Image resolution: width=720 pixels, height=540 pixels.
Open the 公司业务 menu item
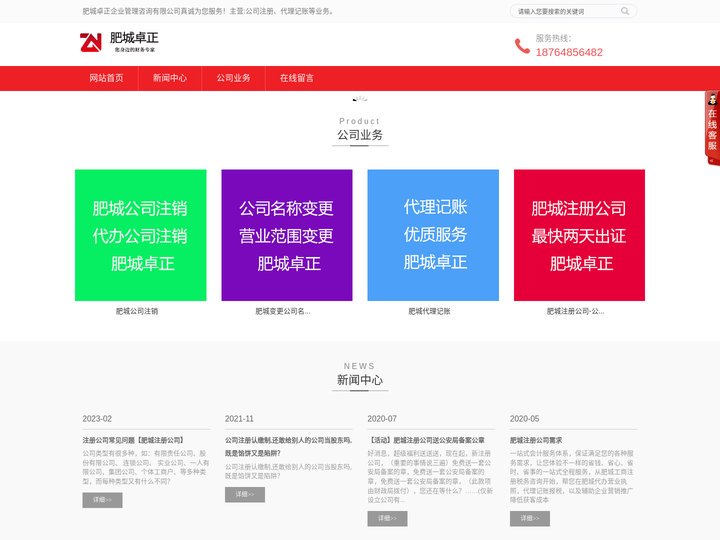(x=233, y=78)
